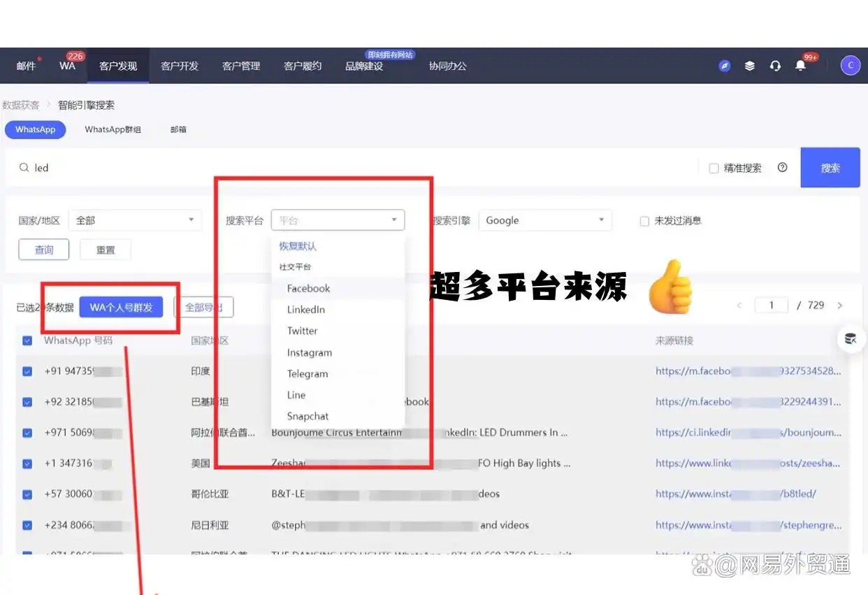Click the help question mark beside 精准搜索
Viewport: 868px width, 595px height.
click(x=783, y=168)
